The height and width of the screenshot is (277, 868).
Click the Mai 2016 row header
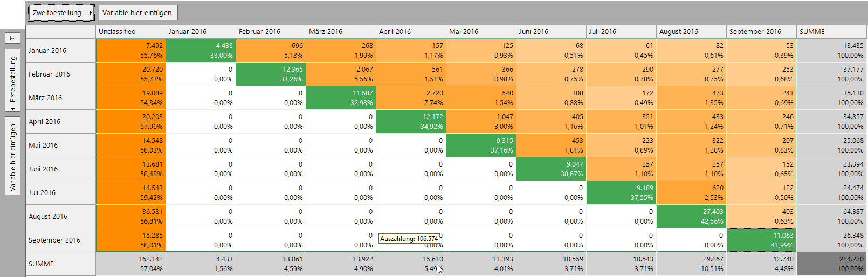tap(61, 145)
